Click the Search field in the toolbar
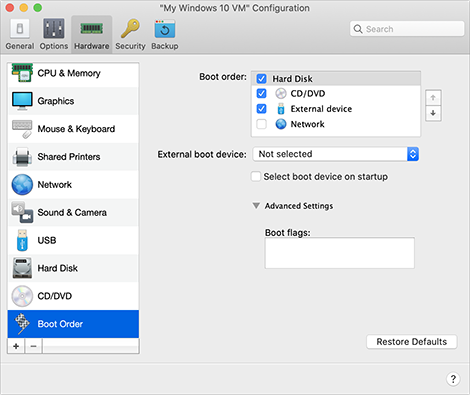Screen dimensions: 470x395 click(x=407, y=29)
